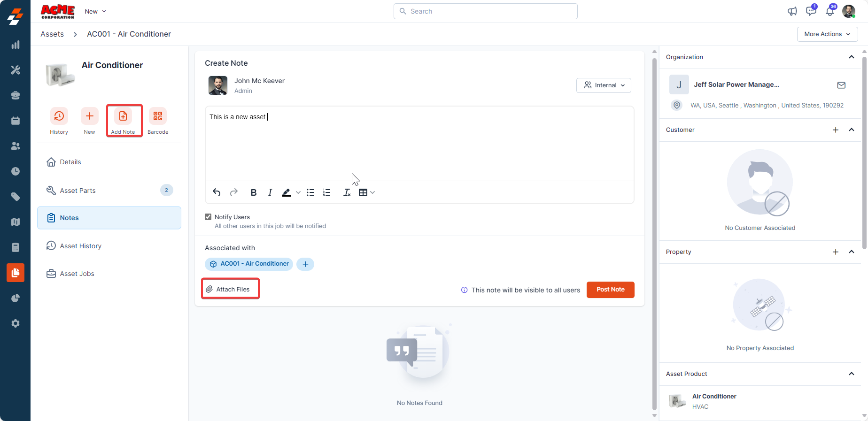Switch to the Asset History tab

tap(109, 246)
